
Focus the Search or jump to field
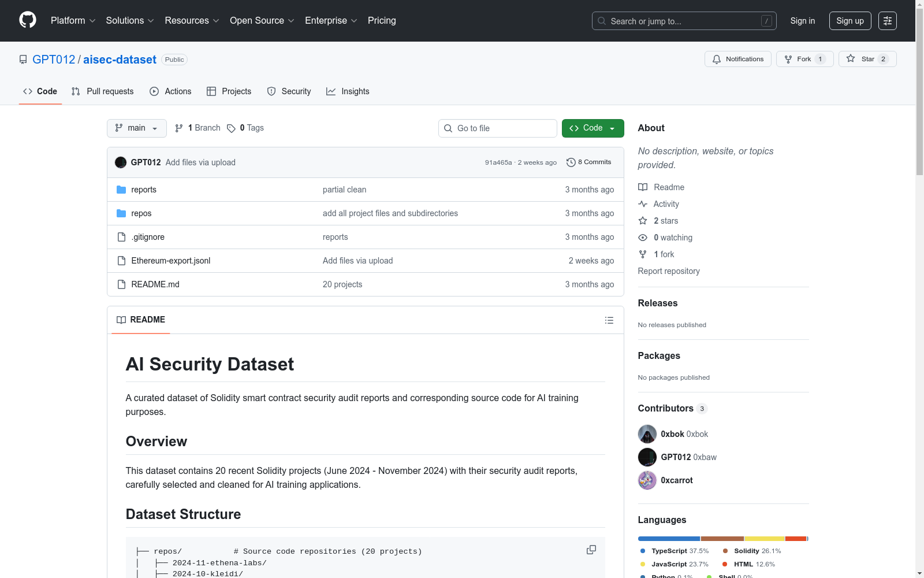(684, 21)
